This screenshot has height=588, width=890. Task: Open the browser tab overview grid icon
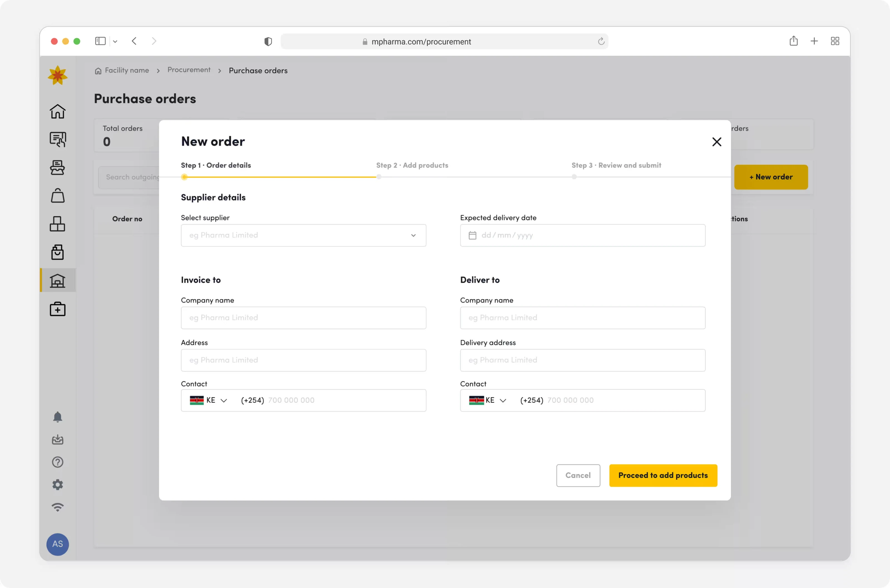pos(835,41)
